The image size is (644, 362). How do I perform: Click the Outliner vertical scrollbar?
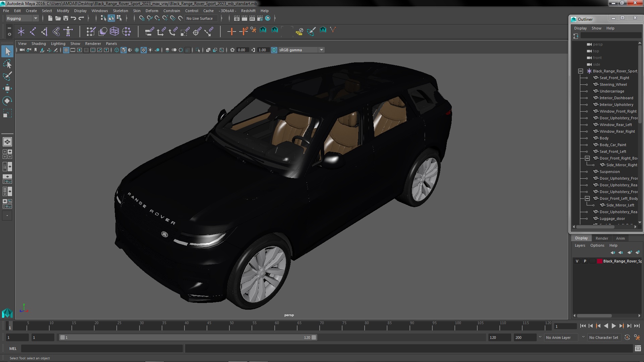(640, 84)
